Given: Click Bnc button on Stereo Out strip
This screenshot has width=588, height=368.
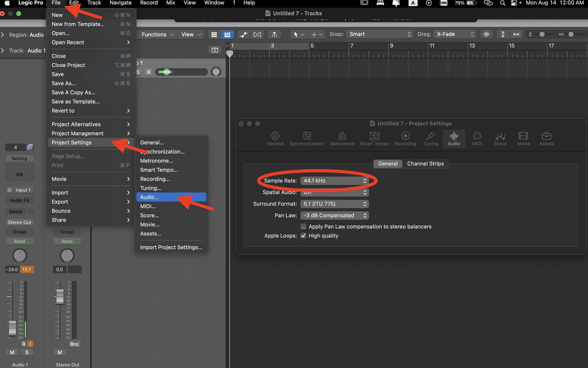Looking at the screenshot, I should click(x=74, y=344).
